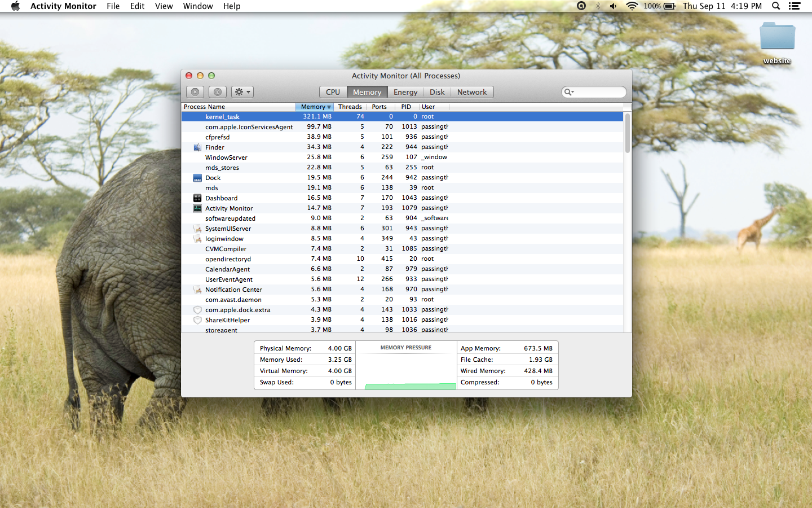Switch to the Network tab
The width and height of the screenshot is (812, 508).
(x=472, y=92)
